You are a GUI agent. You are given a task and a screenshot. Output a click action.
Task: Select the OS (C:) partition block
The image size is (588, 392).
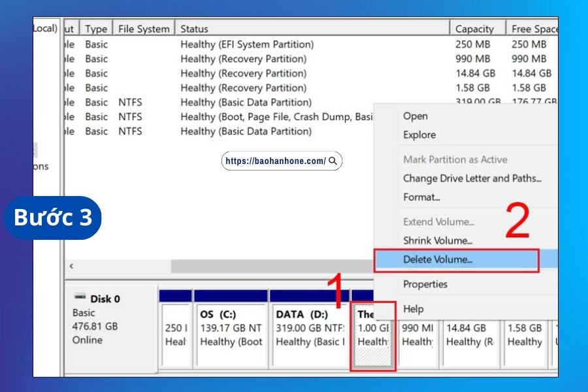(x=231, y=333)
